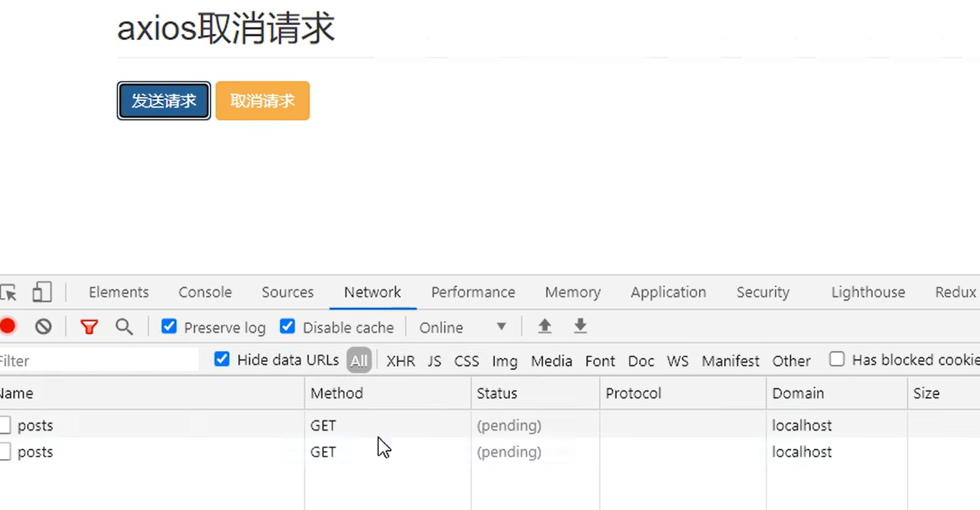Open the Online throttling dropdown
This screenshot has width=980, height=510.
pos(465,327)
